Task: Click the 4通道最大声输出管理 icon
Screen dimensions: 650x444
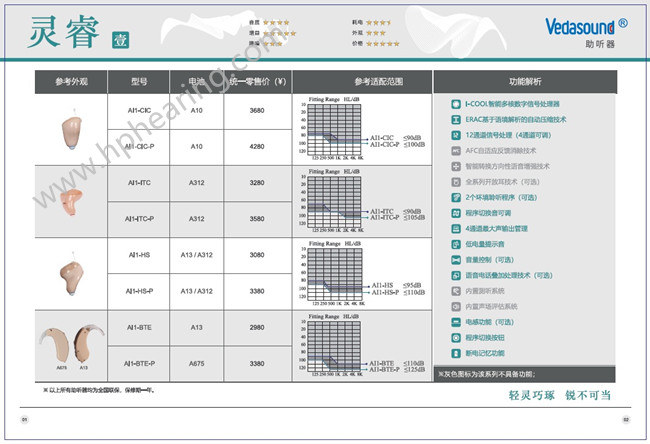Action: 456,229
